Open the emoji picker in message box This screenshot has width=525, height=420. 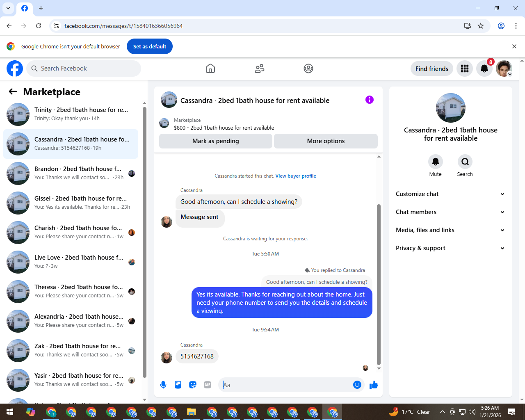pos(357,385)
